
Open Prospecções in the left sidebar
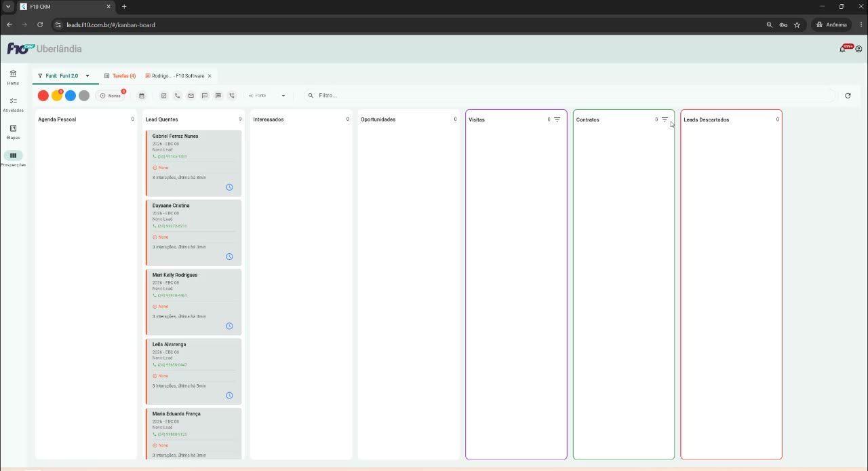coord(13,159)
